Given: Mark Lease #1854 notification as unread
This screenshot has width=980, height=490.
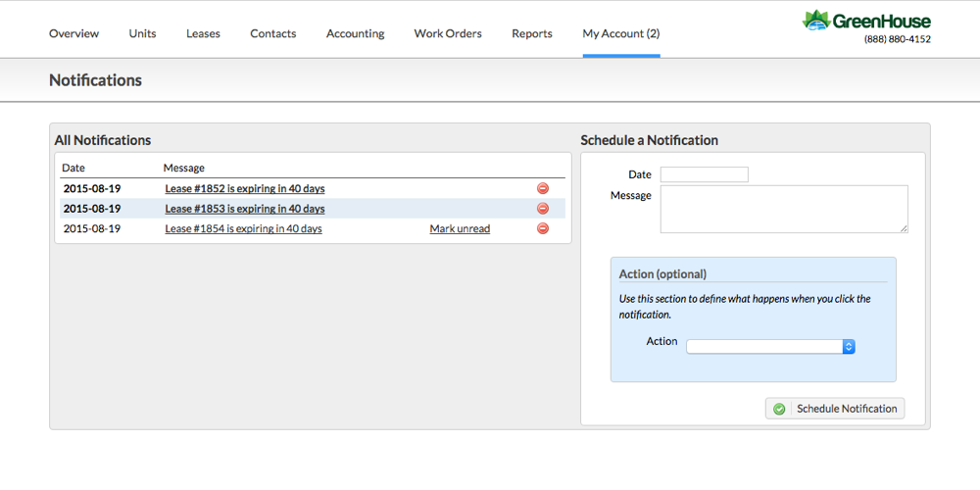Looking at the screenshot, I should click(460, 228).
